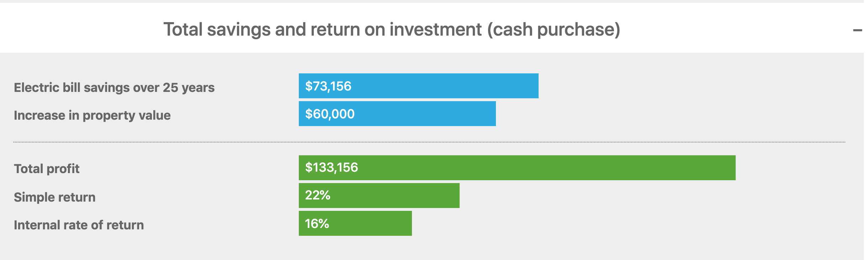The image size is (868, 260).
Task: Click the '(cash purchase)' text in the heading
Action: pyautogui.click(x=554, y=29)
